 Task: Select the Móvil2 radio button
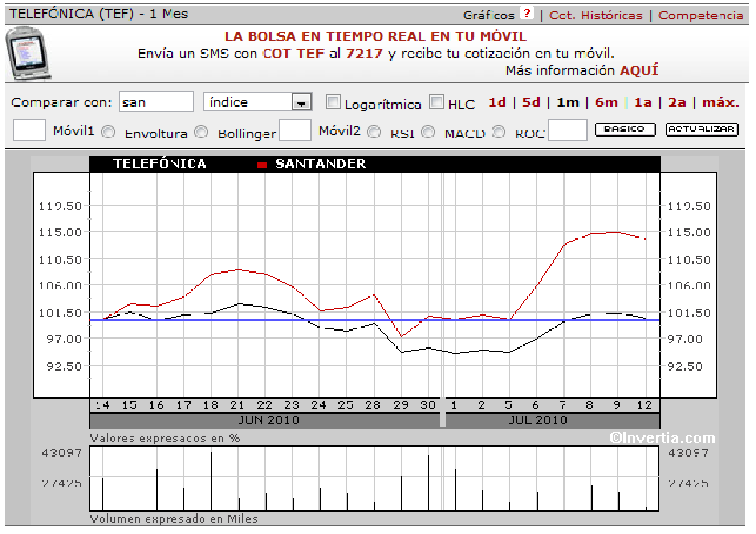coord(374,132)
